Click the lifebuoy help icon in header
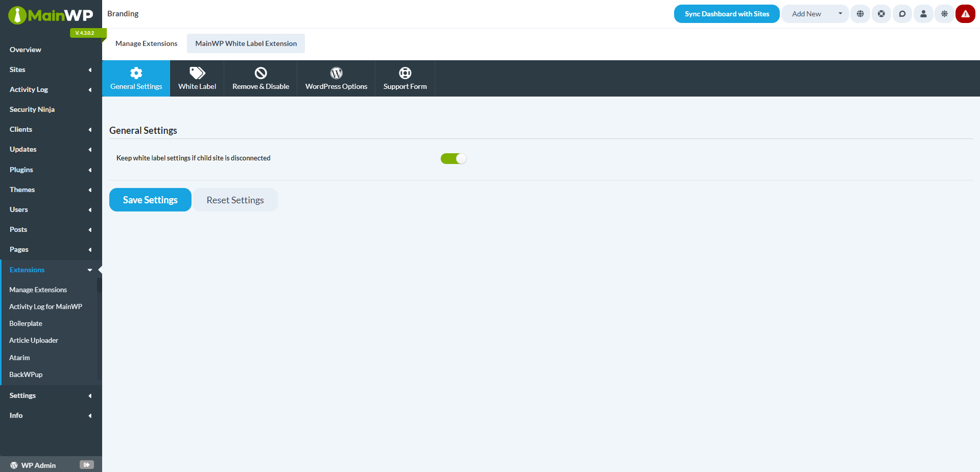Screen dimensions: 980x472 pyautogui.click(x=881, y=14)
